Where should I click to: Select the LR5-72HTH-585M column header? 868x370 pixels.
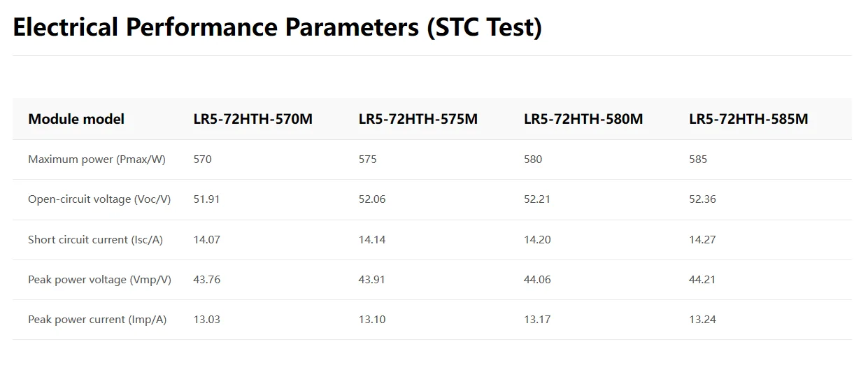[x=748, y=119]
